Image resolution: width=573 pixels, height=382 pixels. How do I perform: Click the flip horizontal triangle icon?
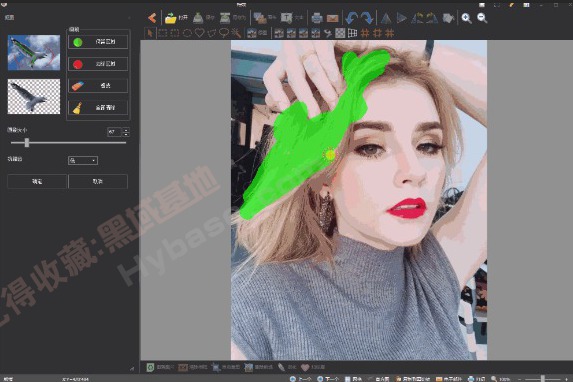click(x=402, y=18)
